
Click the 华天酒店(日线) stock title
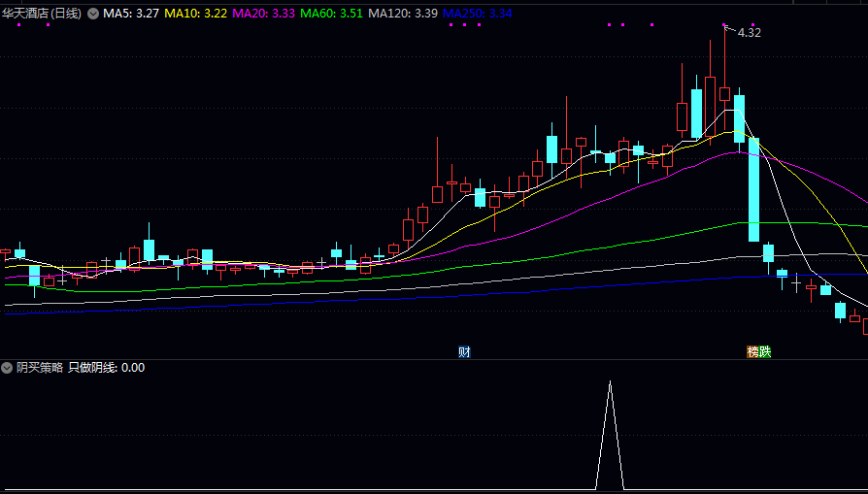(x=43, y=14)
